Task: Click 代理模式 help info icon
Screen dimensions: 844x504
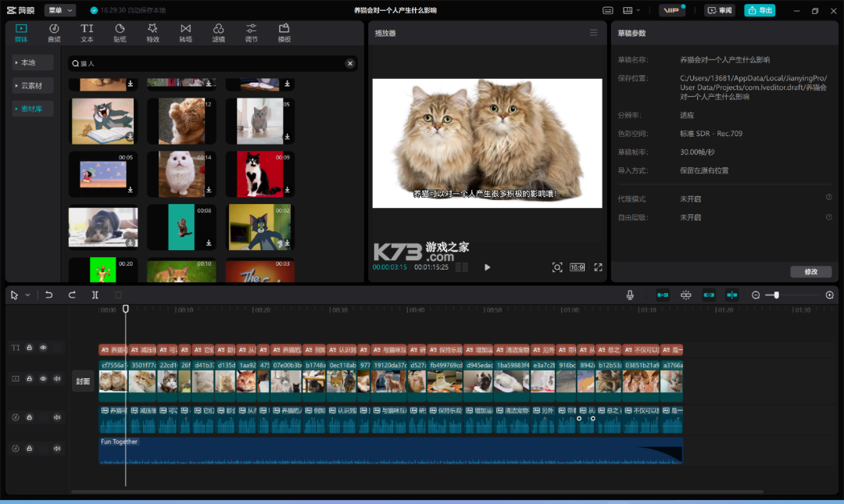Action: [829, 197]
